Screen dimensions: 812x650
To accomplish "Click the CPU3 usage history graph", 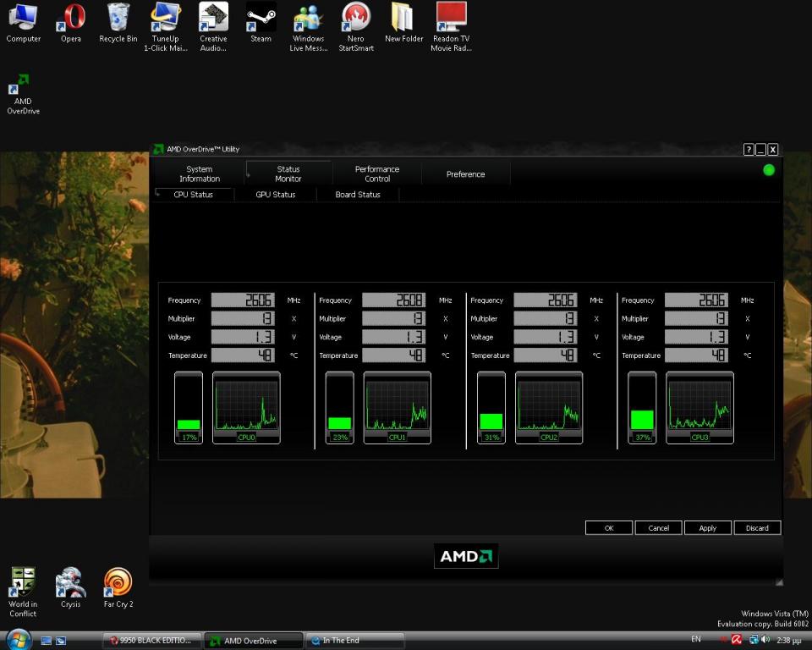I will 700,407.
